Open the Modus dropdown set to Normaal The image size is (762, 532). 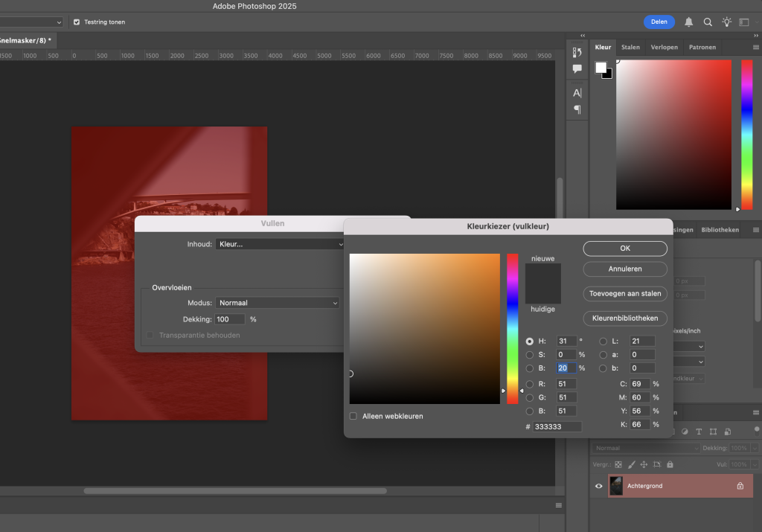[278, 303]
